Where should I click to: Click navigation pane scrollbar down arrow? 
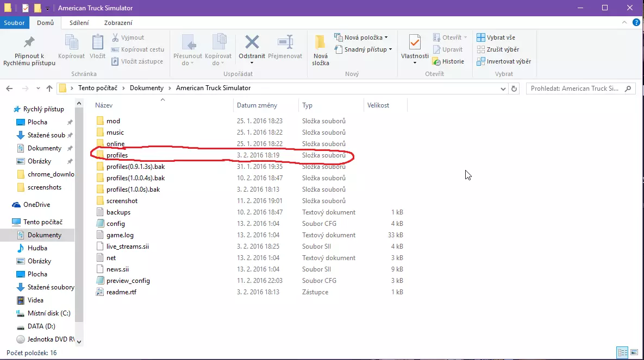79,342
